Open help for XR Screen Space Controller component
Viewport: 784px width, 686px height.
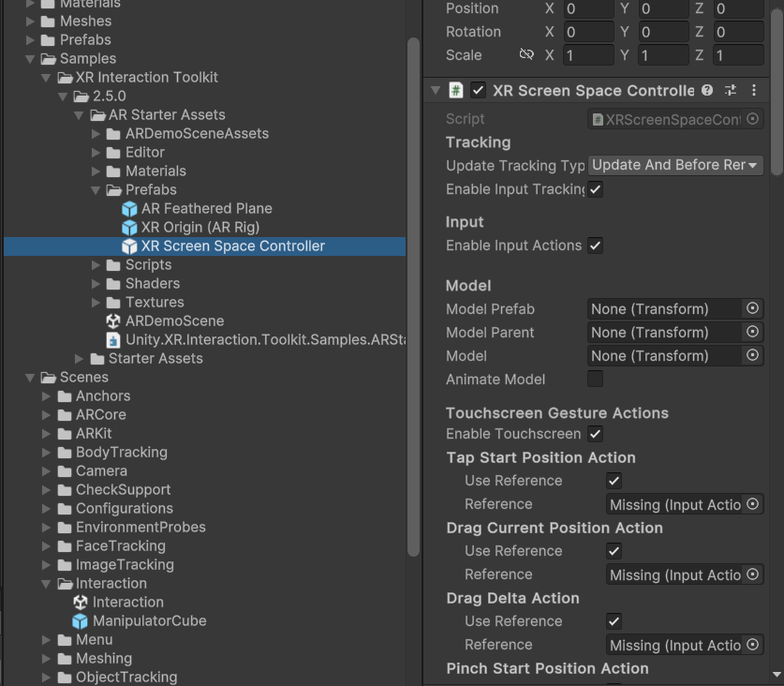tap(707, 90)
